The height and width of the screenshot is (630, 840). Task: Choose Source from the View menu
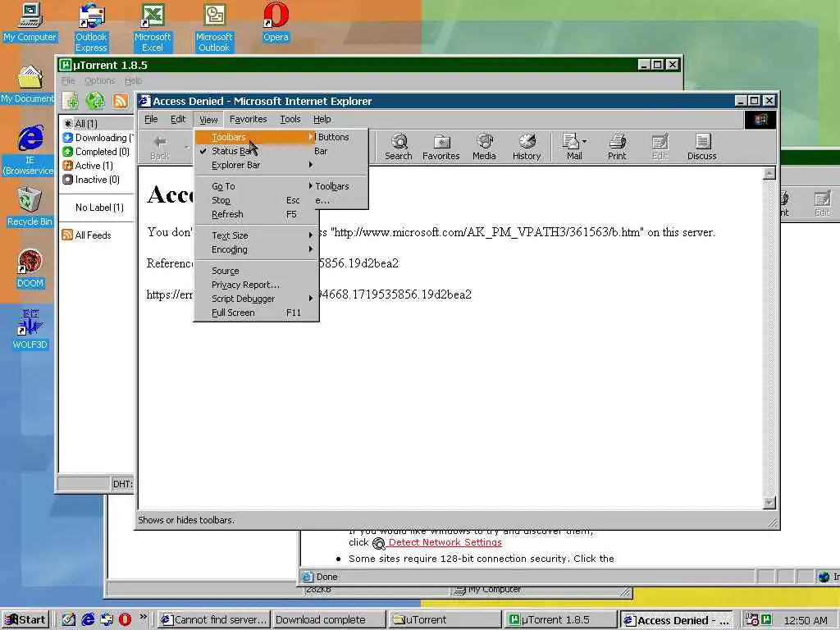coord(256,271)
